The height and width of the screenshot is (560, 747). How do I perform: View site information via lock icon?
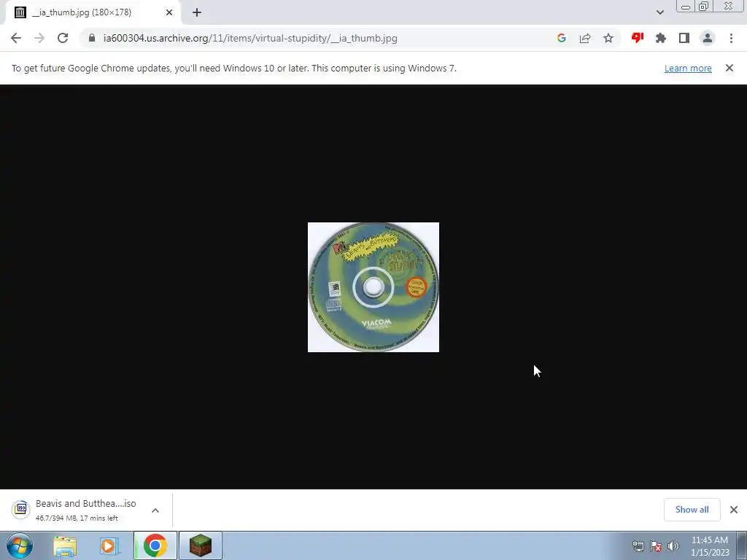(x=92, y=38)
